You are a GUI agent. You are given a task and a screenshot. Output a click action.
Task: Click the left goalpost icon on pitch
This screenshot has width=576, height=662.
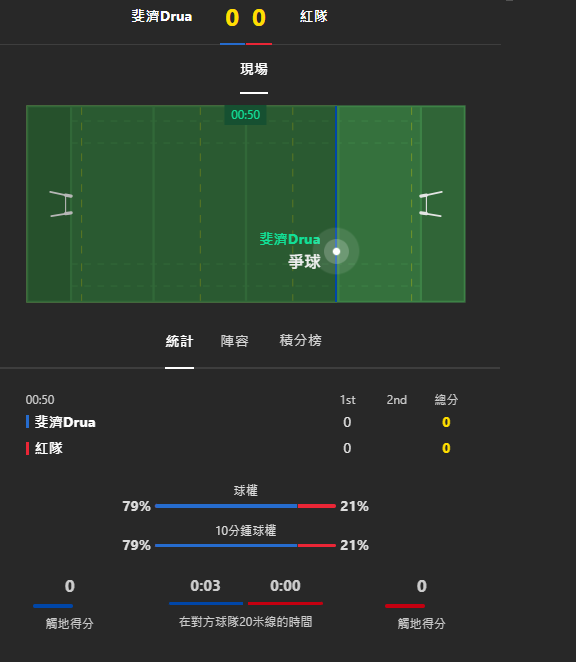(62, 204)
